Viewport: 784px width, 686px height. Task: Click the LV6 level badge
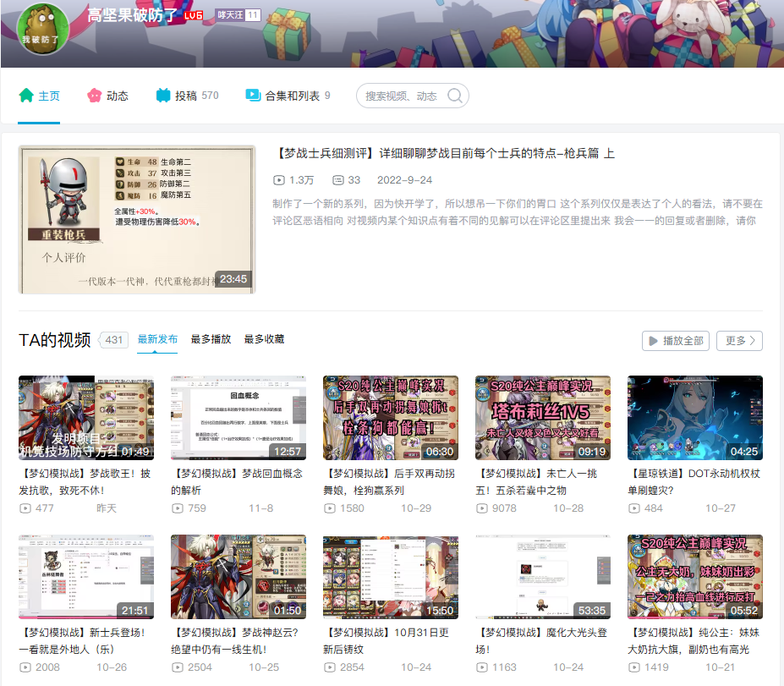pyautogui.click(x=194, y=15)
